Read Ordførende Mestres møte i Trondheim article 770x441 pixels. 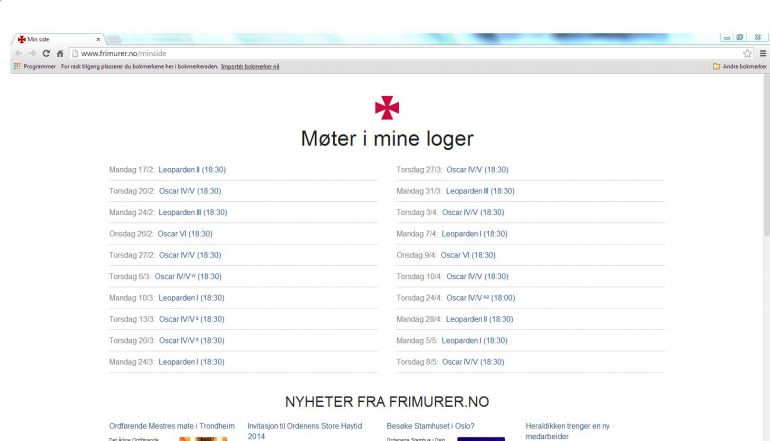coord(172,426)
